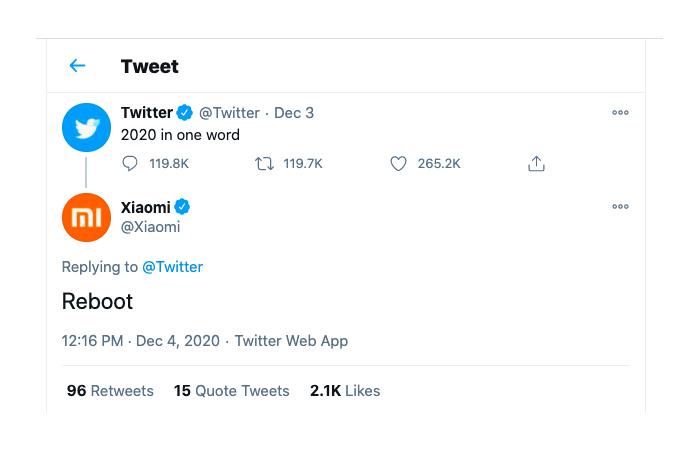Click the @Xiaomi handle
The width and height of the screenshot is (700, 450).
click(150, 227)
